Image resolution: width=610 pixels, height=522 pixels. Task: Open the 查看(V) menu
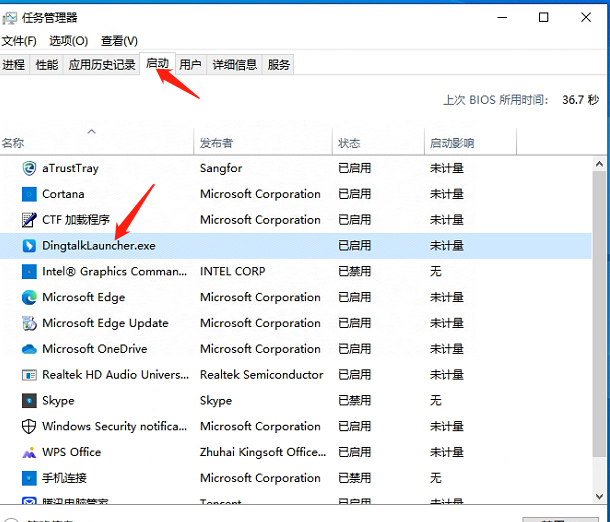[119, 41]
